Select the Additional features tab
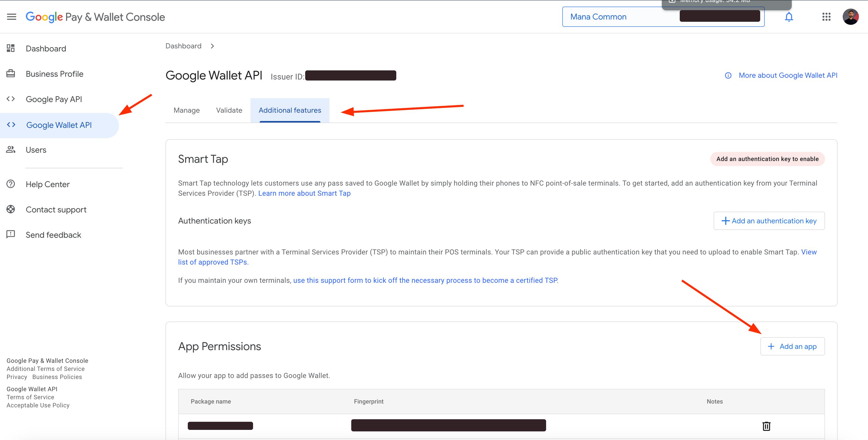 [290, 110]
